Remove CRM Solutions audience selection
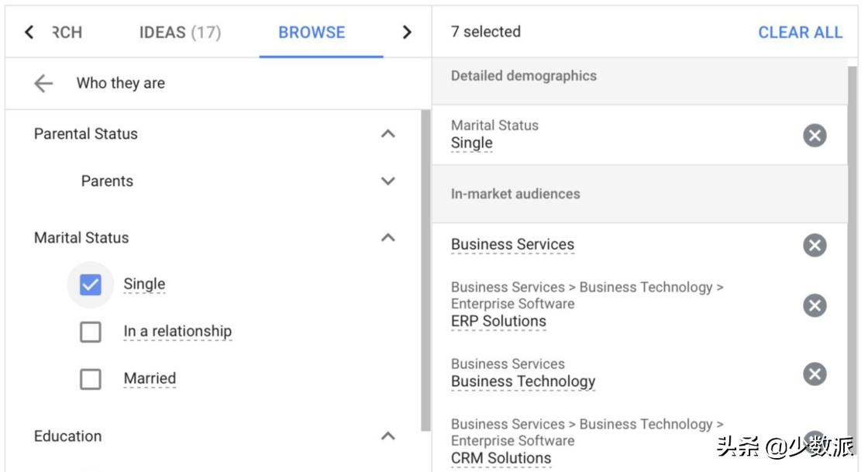The height and width of the screenshot is (472, 868). click(814, 439)
